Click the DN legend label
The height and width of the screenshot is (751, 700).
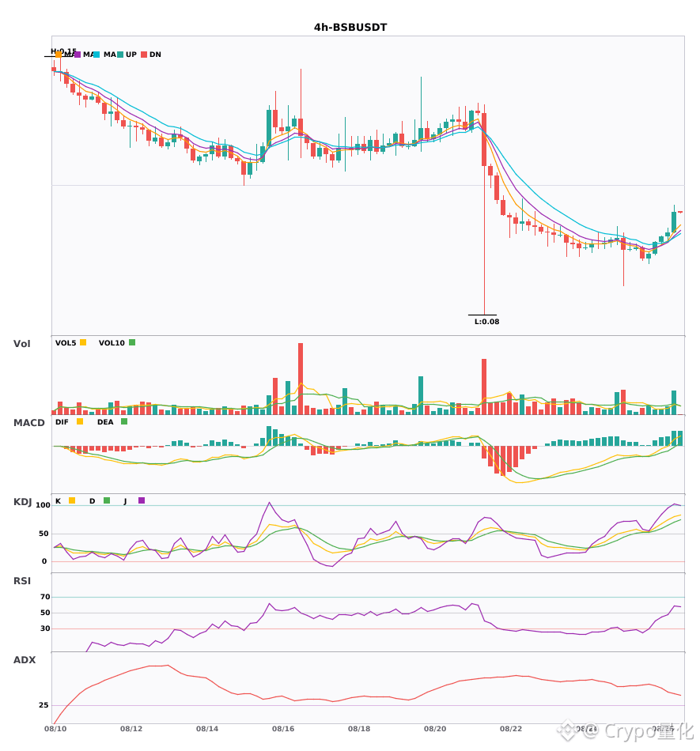[x=155, y=55]
